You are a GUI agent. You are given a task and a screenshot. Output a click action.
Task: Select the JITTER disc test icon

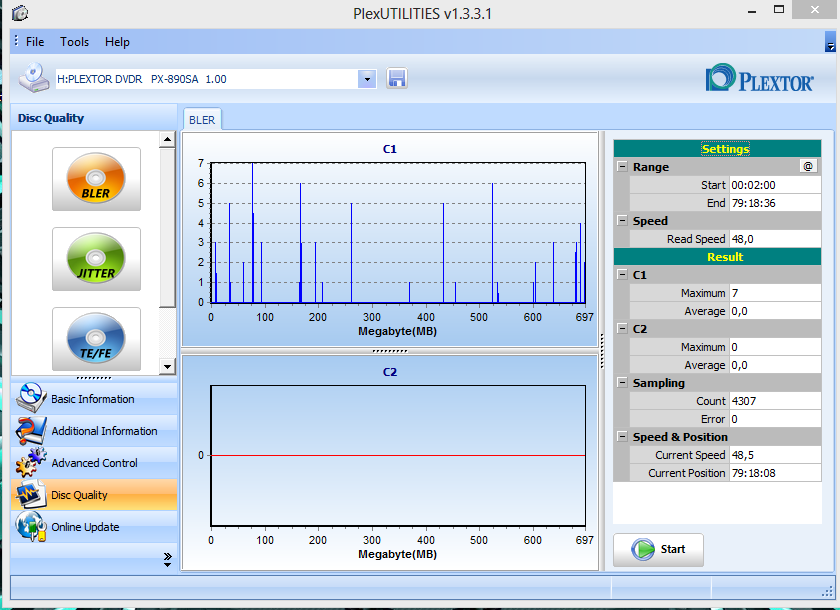coord(96,259)
